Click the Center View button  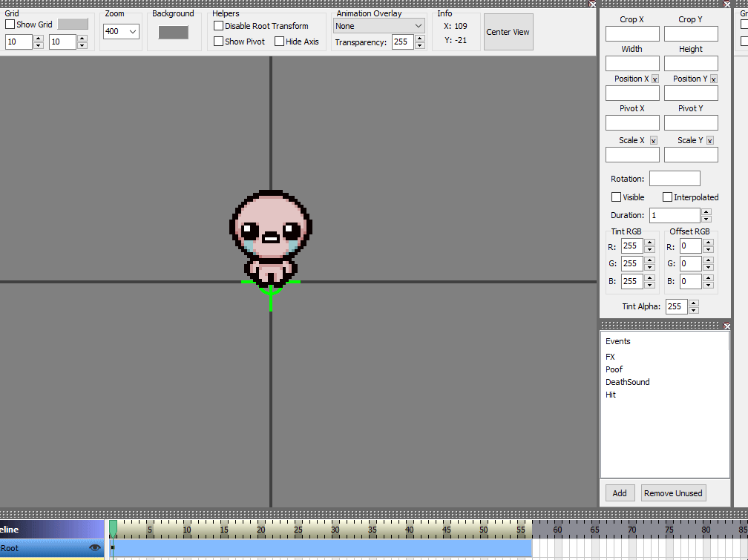tap(508, 32)
